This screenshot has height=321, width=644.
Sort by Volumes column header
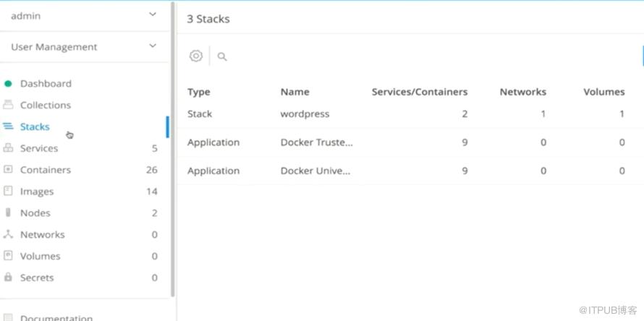click(x=604, y=92)
